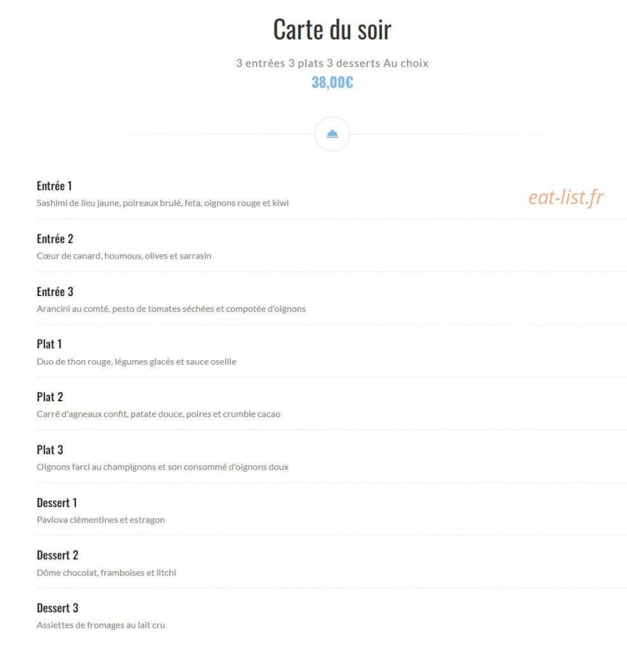The image size is (627, 672).
Task: Select the Entrée 3 heading
Action: 55,292
